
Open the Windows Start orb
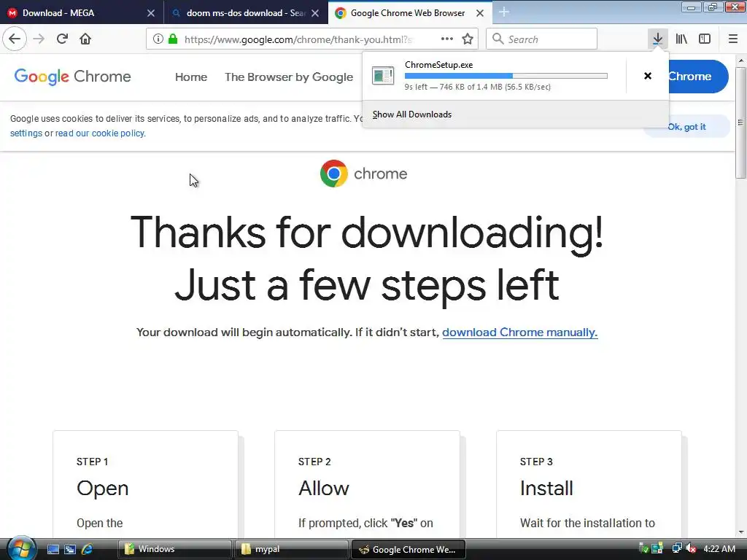(21, 548)
